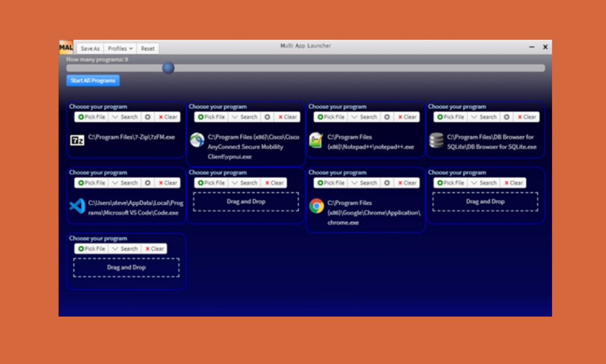Pick File in the bottom empty card

tap(92, 248)
